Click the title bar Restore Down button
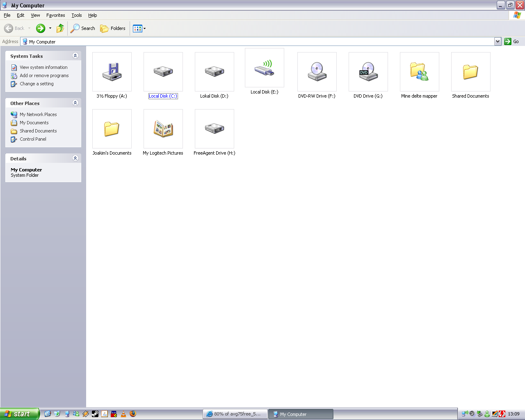This screenshot has height=420, width=525. (510, 5)
